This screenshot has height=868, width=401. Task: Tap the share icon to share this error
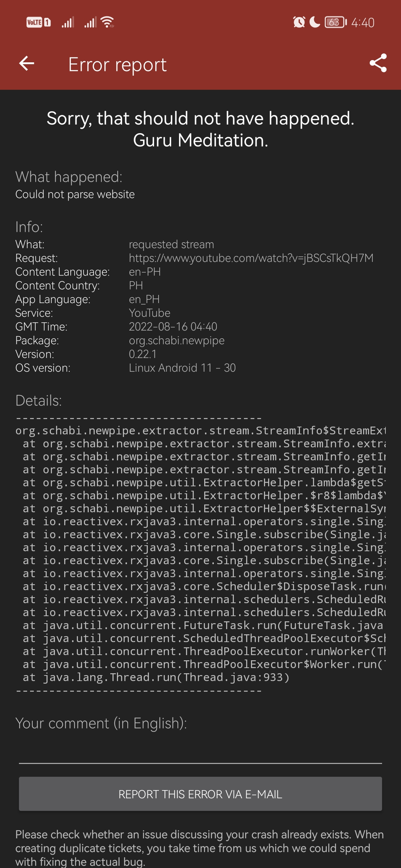pos(377,64)
